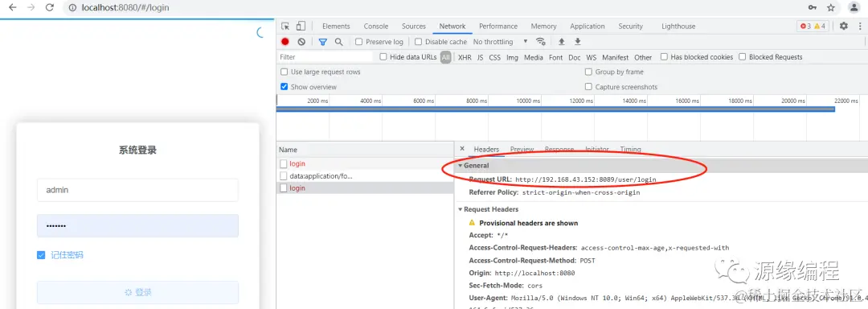Image resolution: width=868 pixels, height=309 pixels.
Task: Go forward with the browser forward arrow
Action: point(31,8)
